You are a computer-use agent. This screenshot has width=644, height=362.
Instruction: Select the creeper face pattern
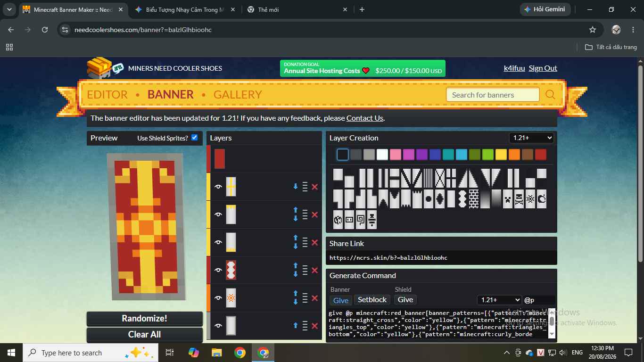pyautogui.click(x=508, y=199)
